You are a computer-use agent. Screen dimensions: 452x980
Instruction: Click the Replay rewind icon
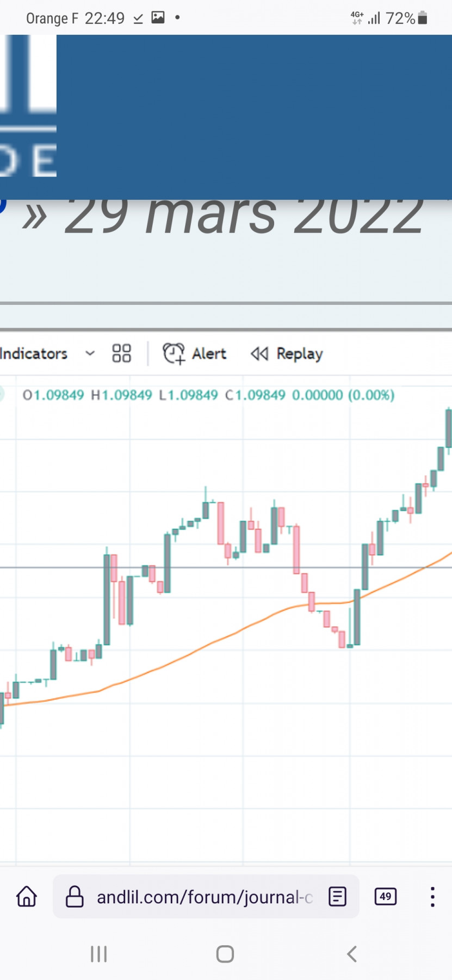(x=259, y=354)
